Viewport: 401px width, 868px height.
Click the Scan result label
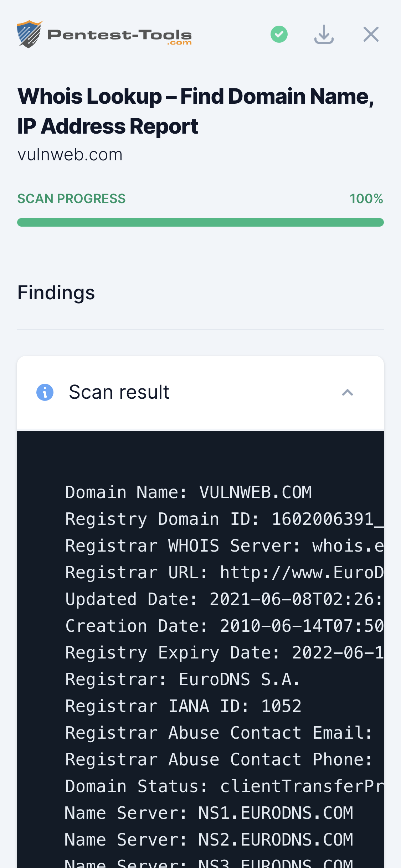[x=119, y=392]
